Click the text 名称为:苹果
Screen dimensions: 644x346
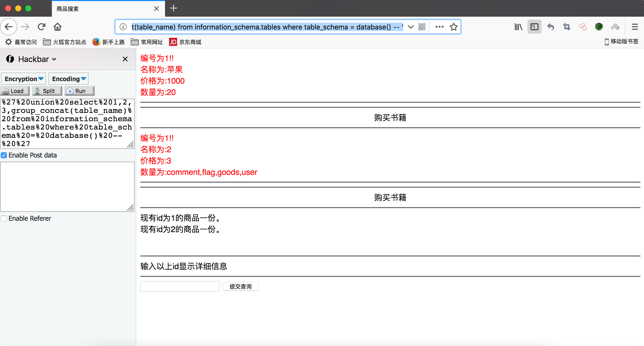(162, 70)
